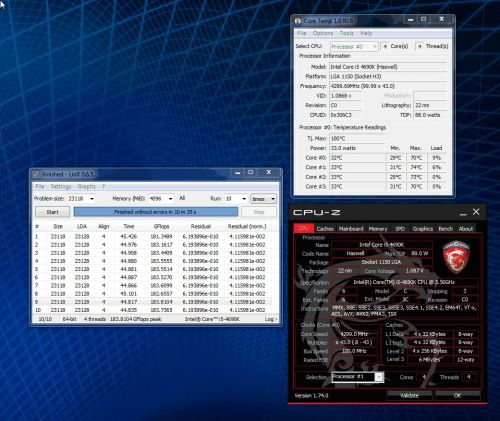Switch to the Mainboard tab in CPU-Z
This screenshot has height=421, width=500.
(x=351, y=229)
